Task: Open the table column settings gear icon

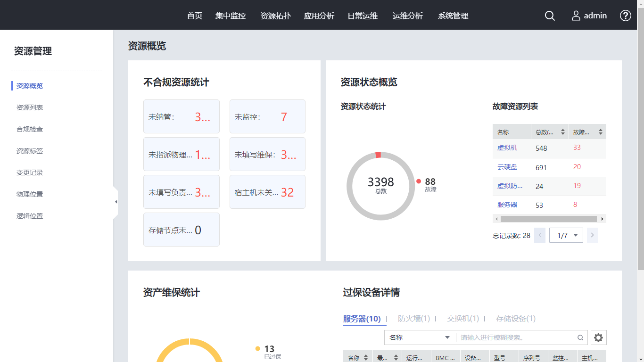Action: pos(598,337)
